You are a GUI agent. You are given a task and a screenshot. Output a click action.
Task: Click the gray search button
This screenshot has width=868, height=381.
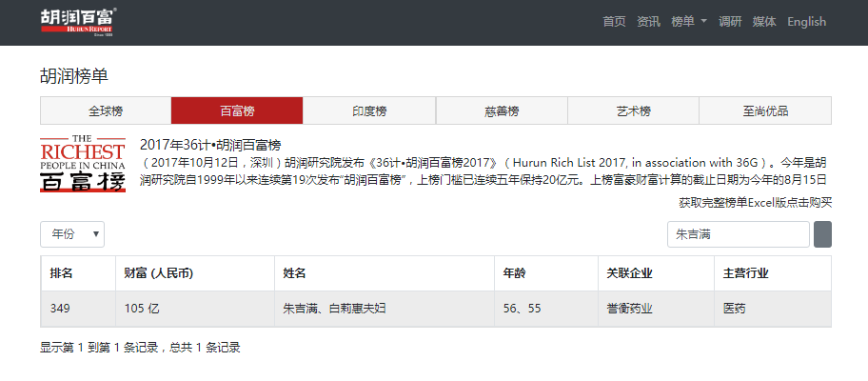tap(822, 234)
